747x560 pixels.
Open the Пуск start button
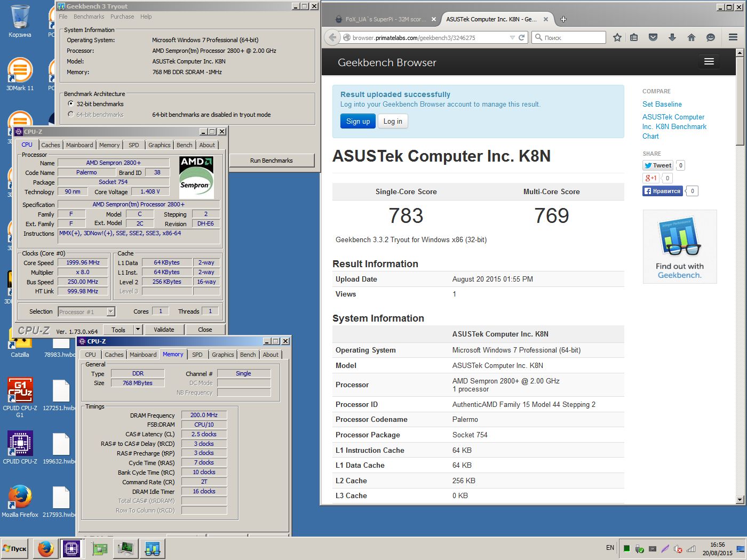(x=15, y=548)
